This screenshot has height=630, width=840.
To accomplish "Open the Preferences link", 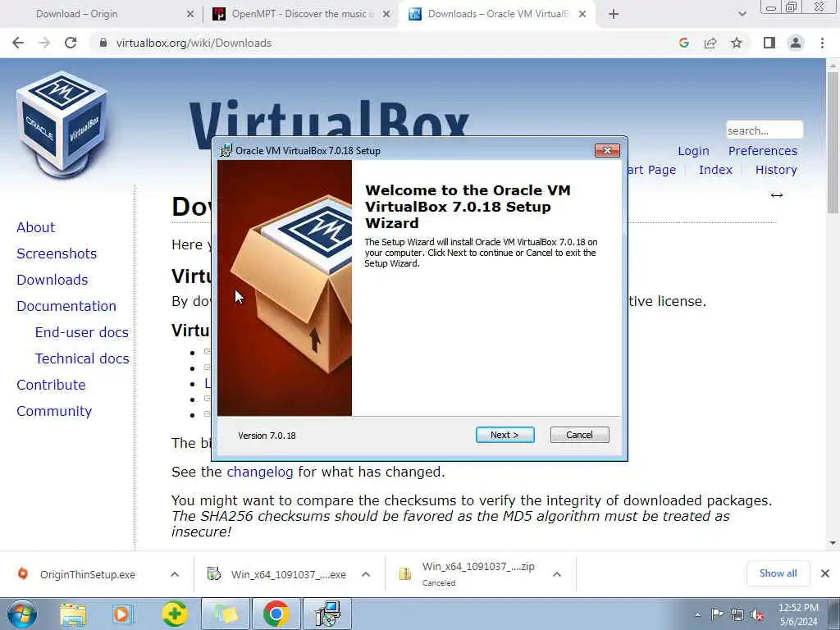I will tap(763, 151).
